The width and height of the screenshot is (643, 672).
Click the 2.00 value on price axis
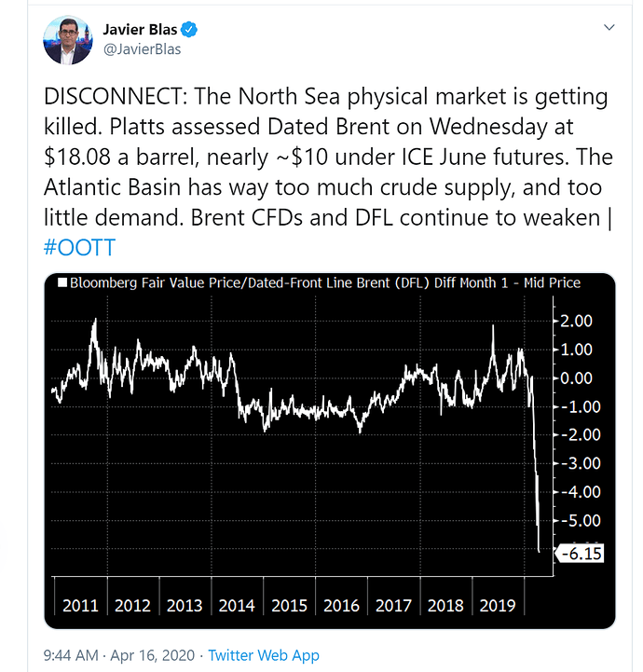(576, 321)
